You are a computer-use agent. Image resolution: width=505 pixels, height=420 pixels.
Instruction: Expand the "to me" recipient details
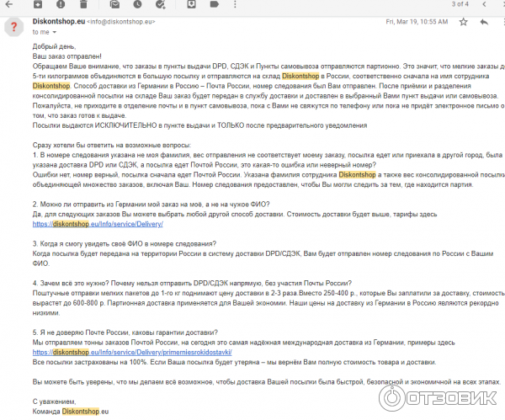click(x=55, y=32)
